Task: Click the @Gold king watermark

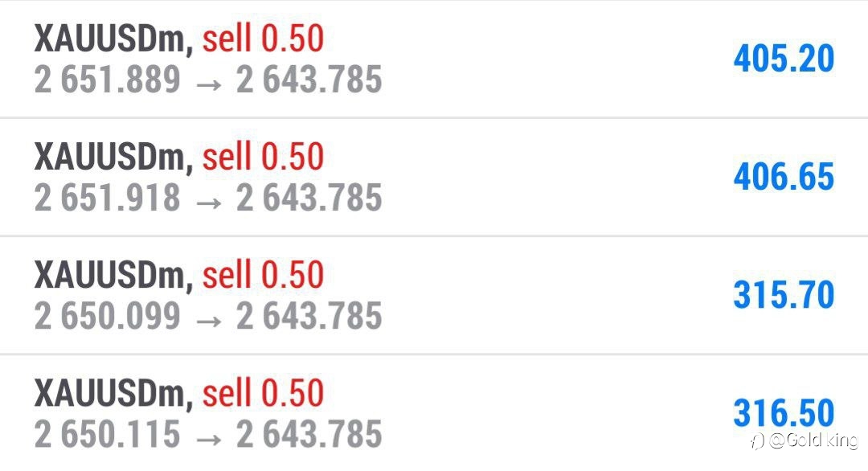Action: pyautogui.click(x=813, y=440)
